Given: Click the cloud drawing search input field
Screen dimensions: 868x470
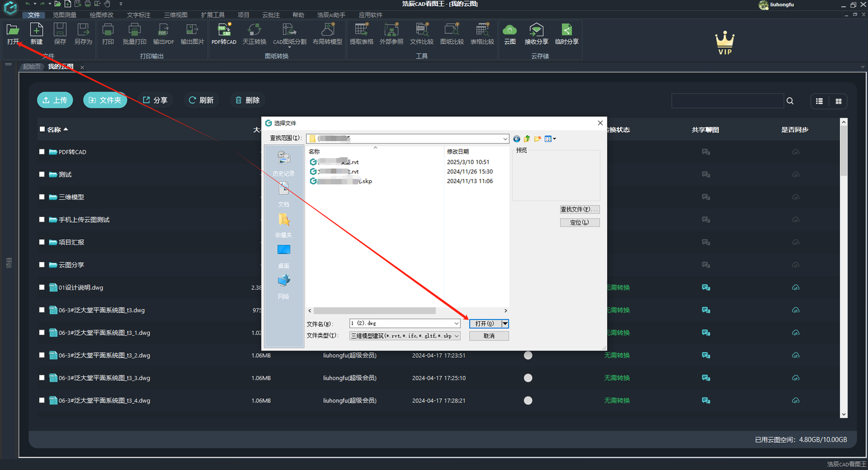Looking at the screenshot, I should point(728,101).
